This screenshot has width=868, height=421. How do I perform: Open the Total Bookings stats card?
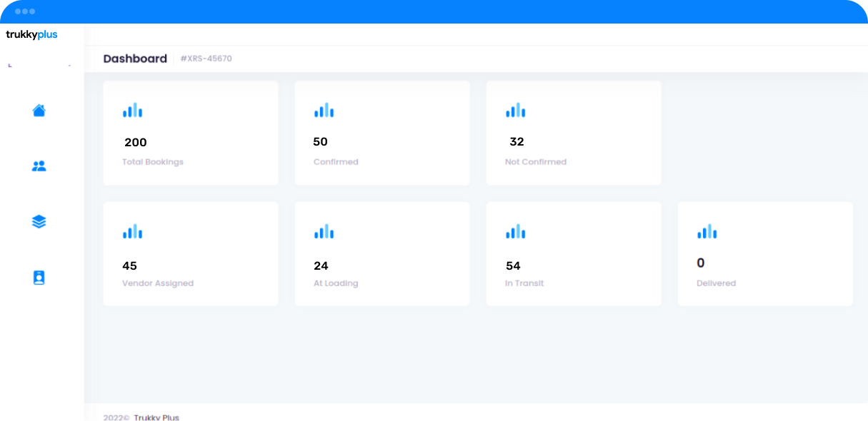190,133
